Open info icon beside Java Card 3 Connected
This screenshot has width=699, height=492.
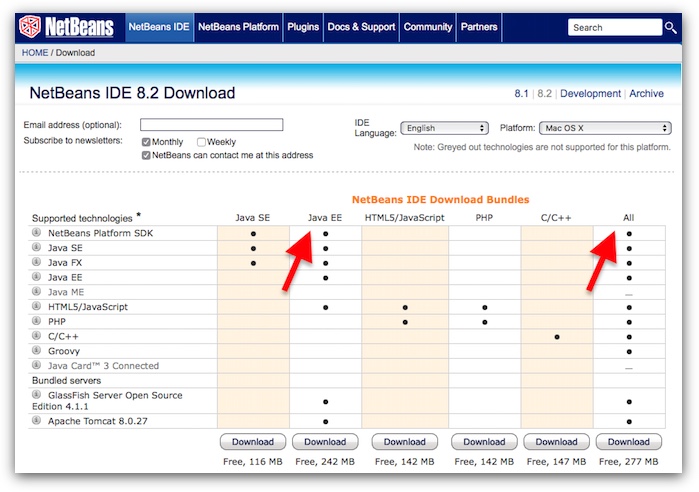tap(37, 365)
